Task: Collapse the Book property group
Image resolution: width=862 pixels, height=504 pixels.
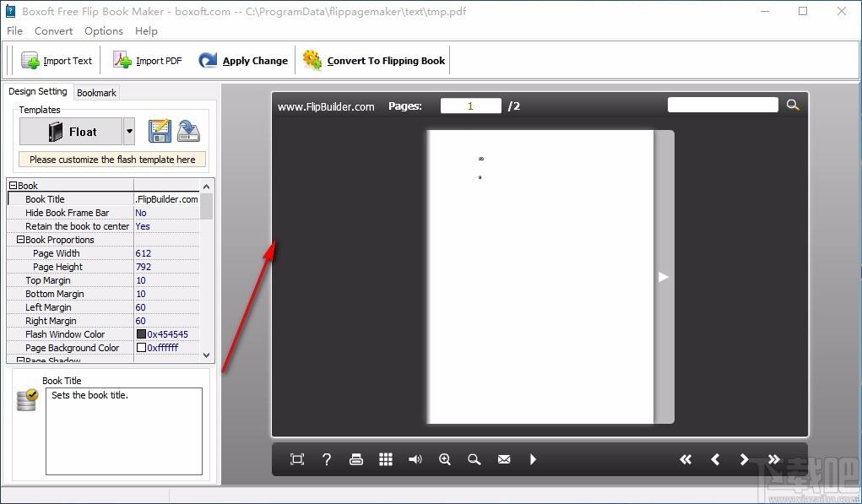Action: click(14, 186)
